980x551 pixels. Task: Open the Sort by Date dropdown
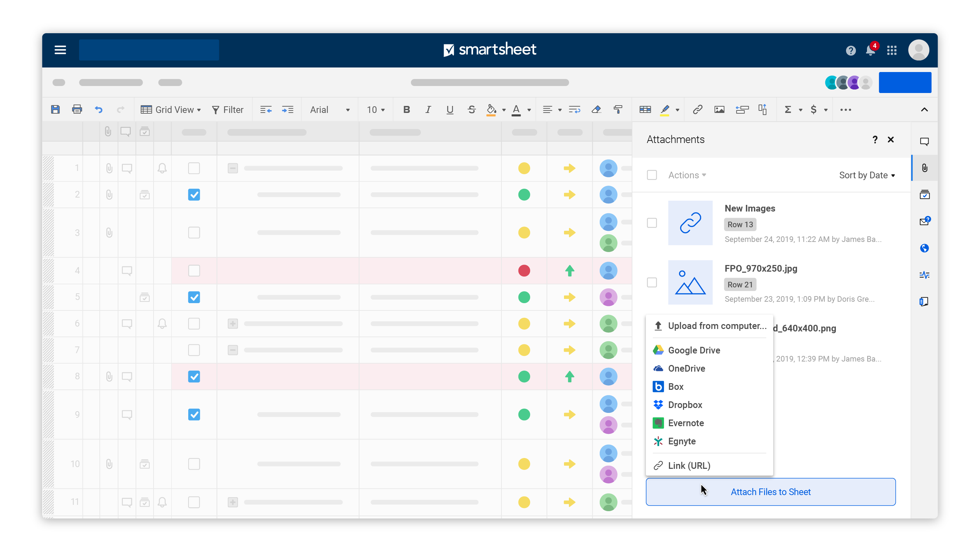coord(867,175)
